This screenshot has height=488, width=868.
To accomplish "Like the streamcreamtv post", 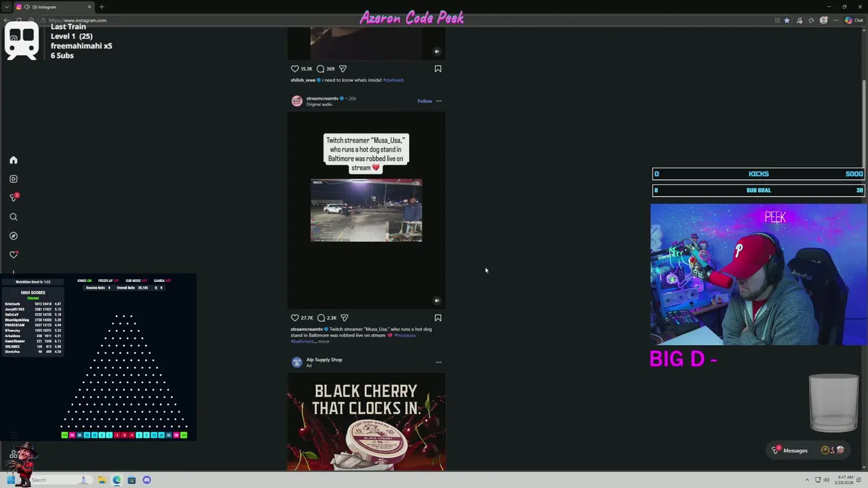I will click(x=295, y=318).
